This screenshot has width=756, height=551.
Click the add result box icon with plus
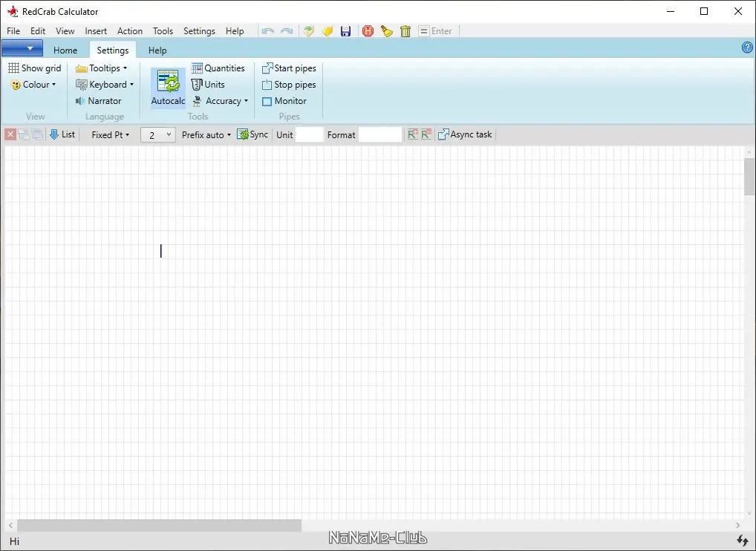412,134
